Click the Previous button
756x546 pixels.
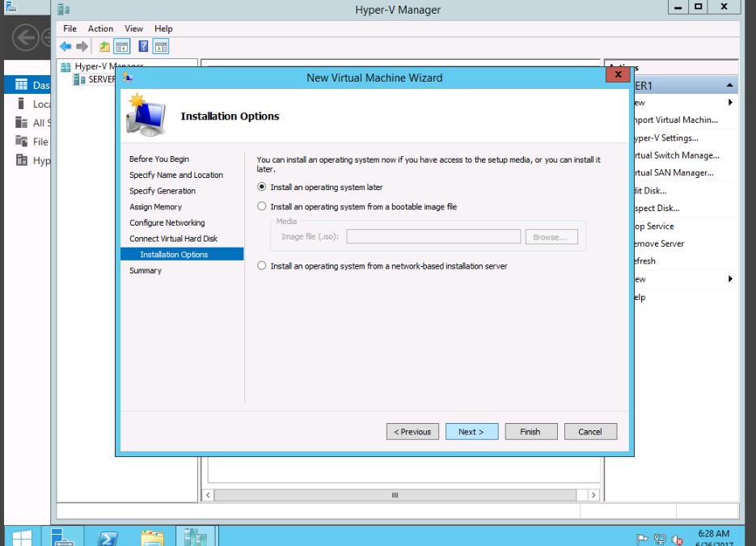412,432
